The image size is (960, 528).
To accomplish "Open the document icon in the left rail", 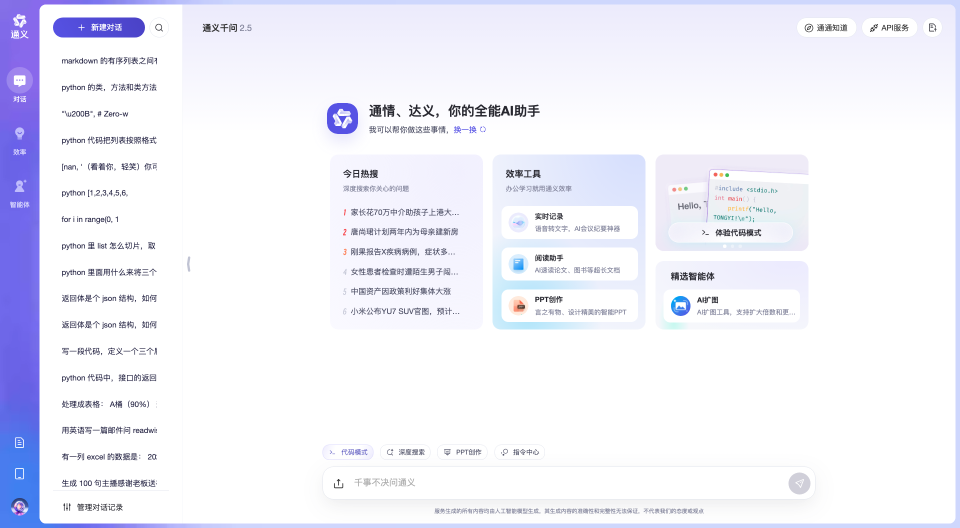I will pos(20,442).
